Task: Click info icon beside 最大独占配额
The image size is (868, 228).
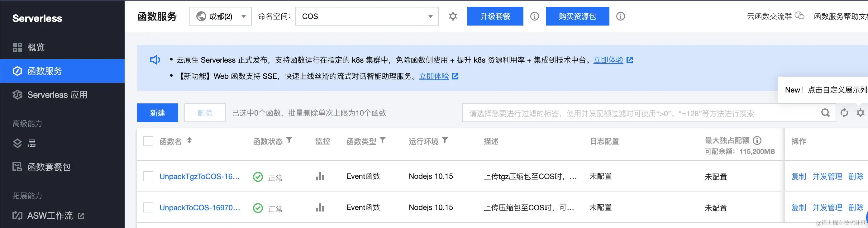Action: point(757,140)
